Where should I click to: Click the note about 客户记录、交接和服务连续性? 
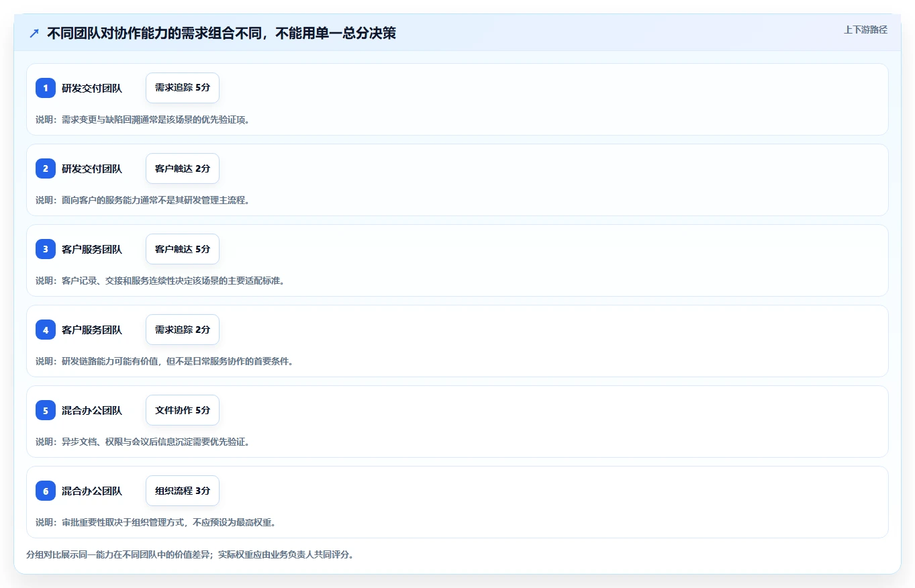point(160,281)
